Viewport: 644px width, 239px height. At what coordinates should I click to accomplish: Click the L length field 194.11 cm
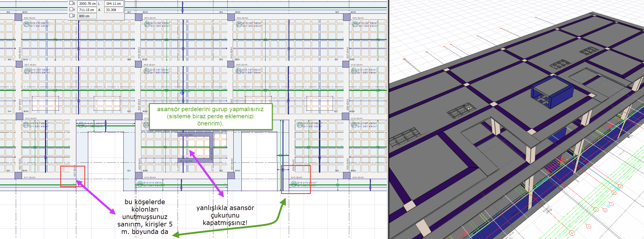(x=114, y=4)
